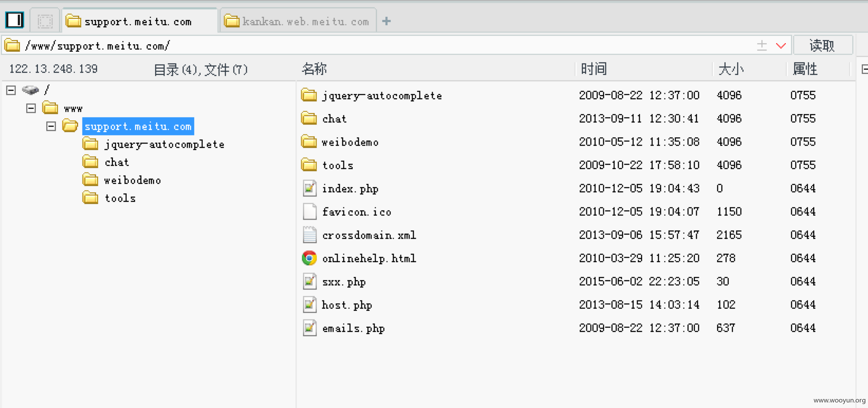Select tools folder in tree

[120, 198]
